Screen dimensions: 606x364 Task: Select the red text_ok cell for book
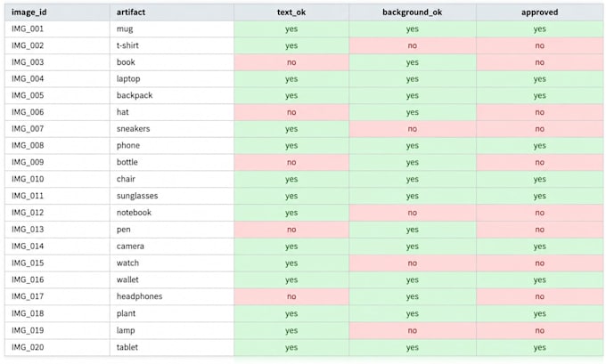pyautogui.click(x=291, y=62)
